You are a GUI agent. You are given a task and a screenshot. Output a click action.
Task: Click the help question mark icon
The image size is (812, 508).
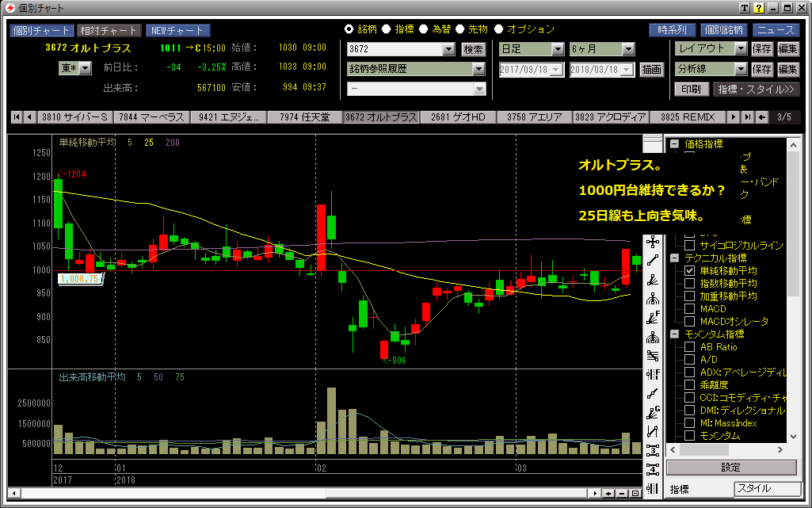(x=758, y=8)
